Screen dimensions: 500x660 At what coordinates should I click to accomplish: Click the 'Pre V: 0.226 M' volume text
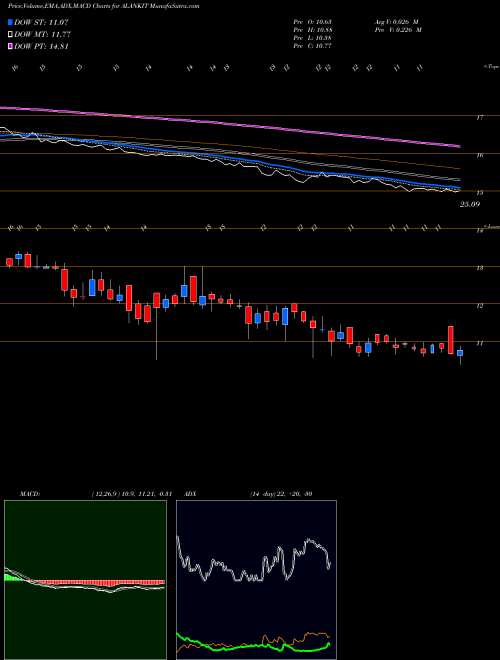[x=397, y=29]
